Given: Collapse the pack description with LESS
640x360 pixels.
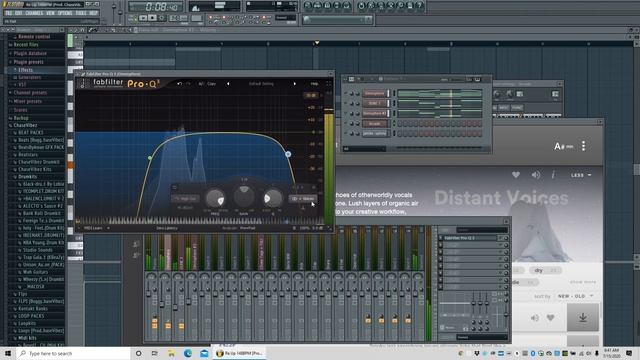Looking at the screenshot, I should 580,175.
